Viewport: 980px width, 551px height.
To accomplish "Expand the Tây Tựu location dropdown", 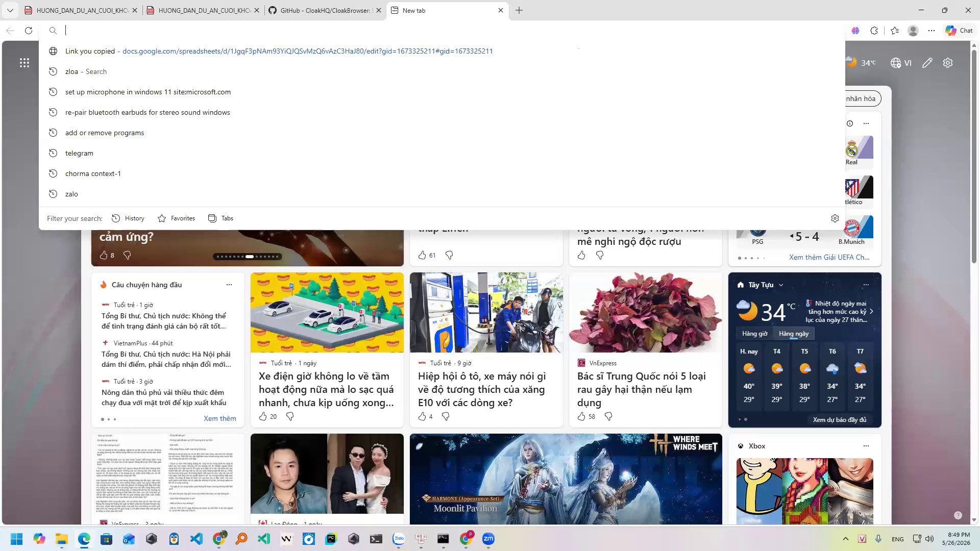I will (781, 285).
